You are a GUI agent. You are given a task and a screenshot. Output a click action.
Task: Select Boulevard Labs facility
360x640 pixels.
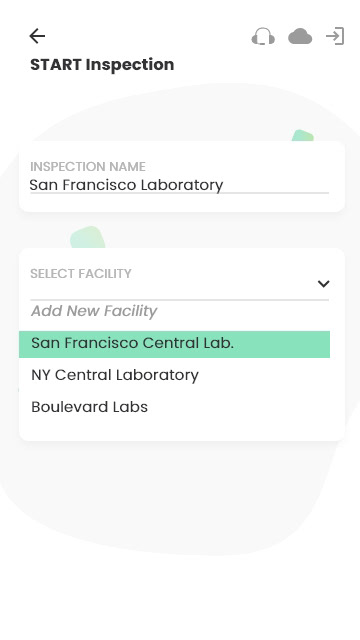89,407
